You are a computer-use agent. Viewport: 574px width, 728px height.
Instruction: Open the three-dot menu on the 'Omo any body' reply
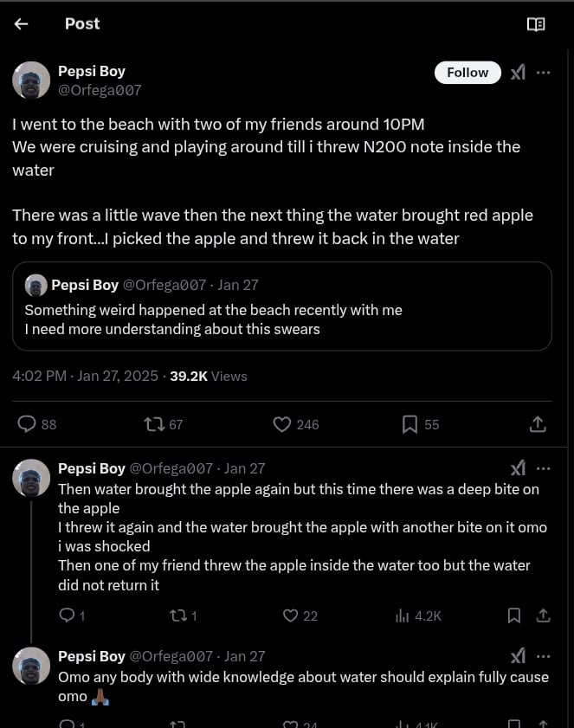coord(544,656)
